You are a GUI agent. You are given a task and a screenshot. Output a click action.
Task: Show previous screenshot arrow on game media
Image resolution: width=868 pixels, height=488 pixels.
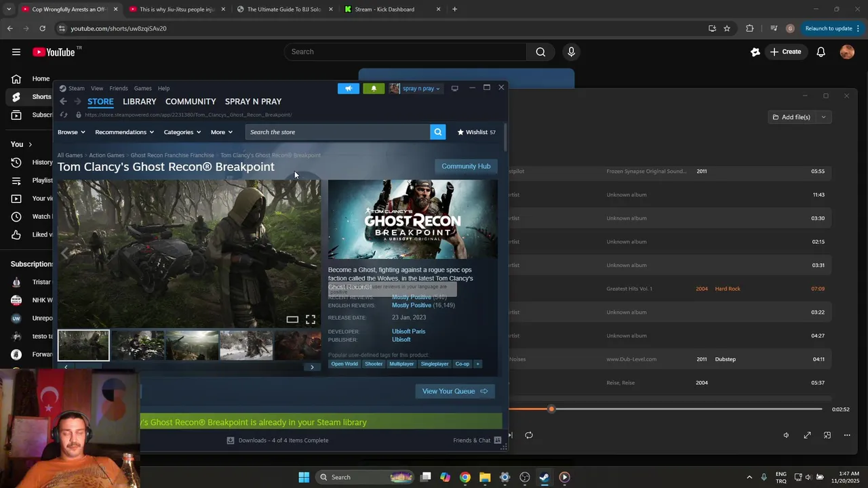click(65, 253)
